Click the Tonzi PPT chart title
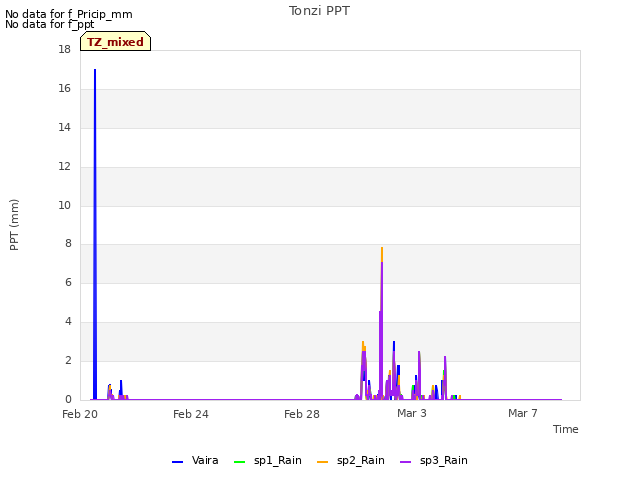 point(319,11)
